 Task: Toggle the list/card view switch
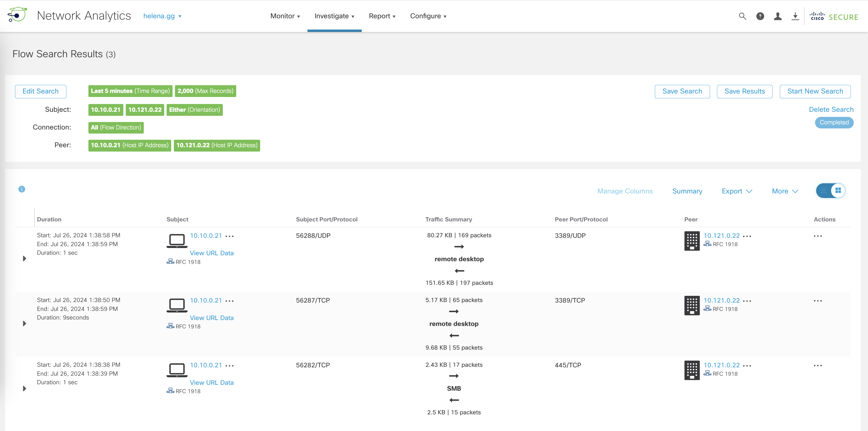pos(830,191)
